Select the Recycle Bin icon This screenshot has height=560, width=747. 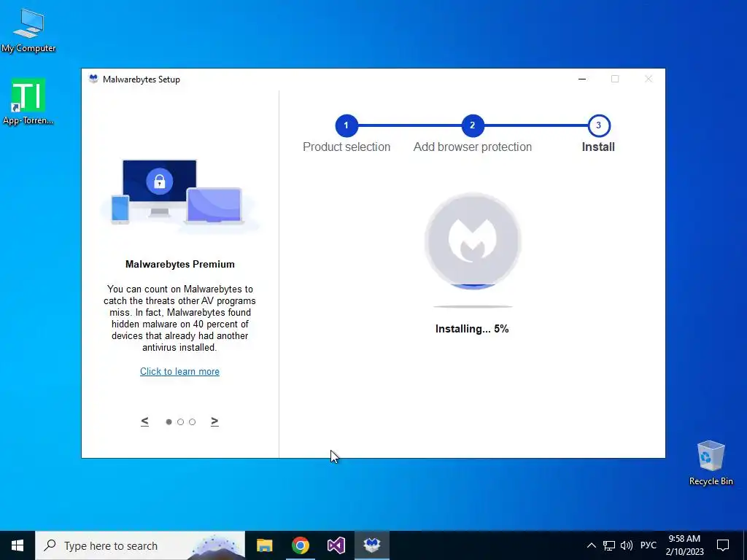[x=711, y=463]
